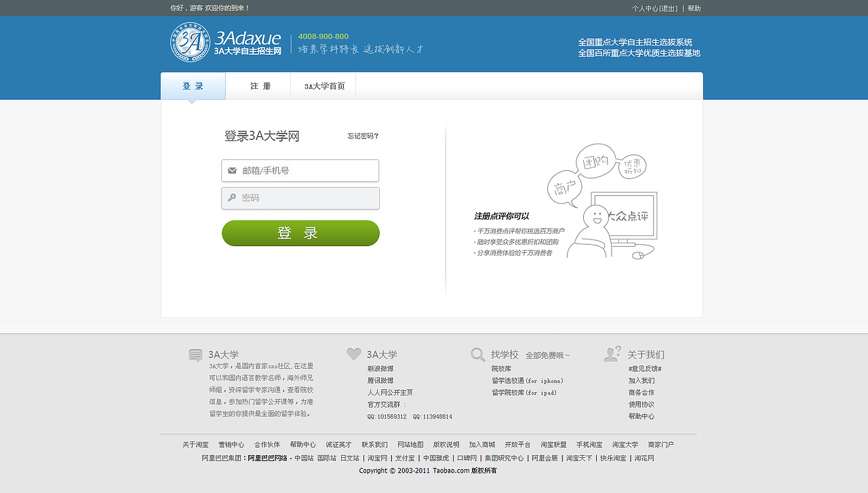The height and width of the screenshot is (493, 868).
Task: Open 帮助 in the top bar
Action: coord(694,9)
